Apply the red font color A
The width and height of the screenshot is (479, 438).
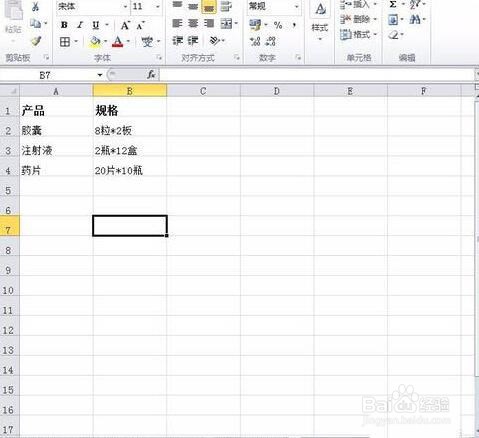(117, 42)
